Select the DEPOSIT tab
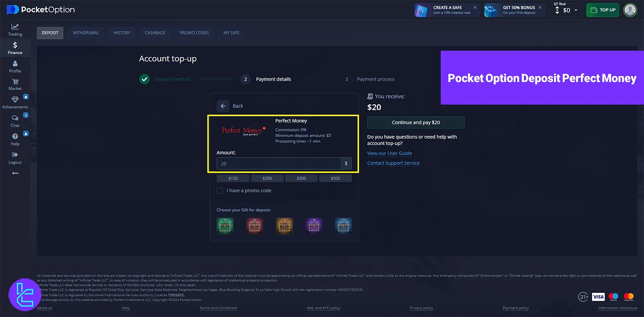The image size is (644, 317). (x=50, y=33)
